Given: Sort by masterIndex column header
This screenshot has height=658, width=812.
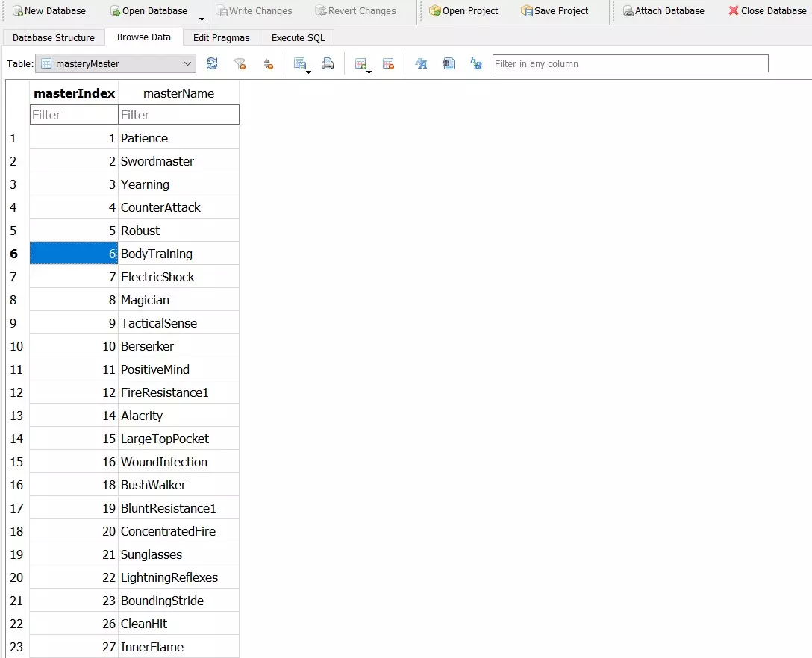Looking at the screenshot, I should (74, 93).
